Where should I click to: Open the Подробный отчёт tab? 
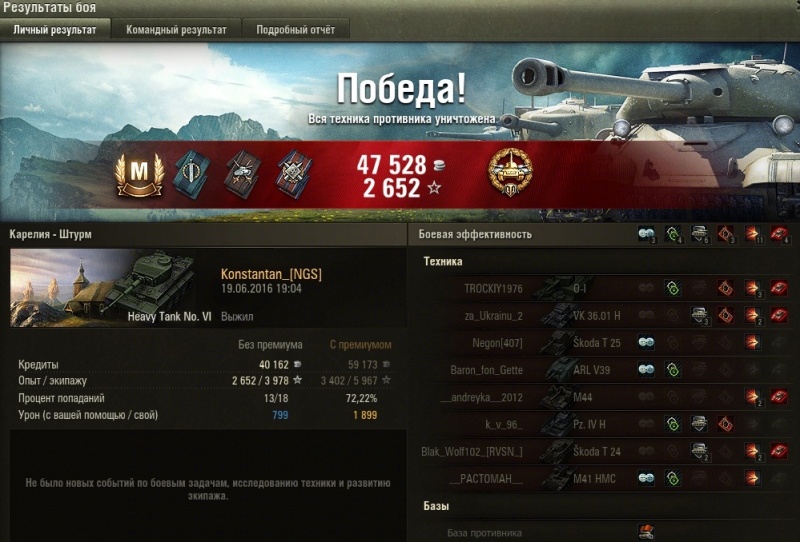pyautogui.click(x=295, y=30)
